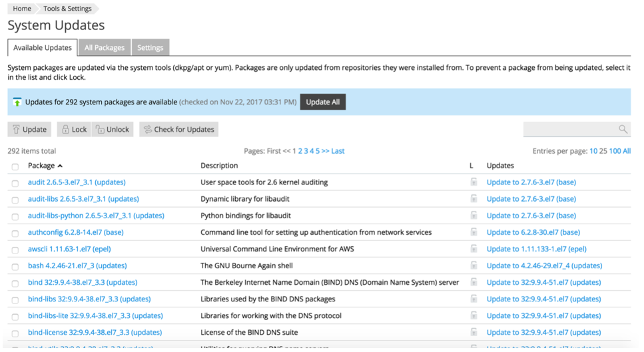Switch to the All Packages tab
The width and height of the screenshot is (644, 352).
click(x=105, y=48)
